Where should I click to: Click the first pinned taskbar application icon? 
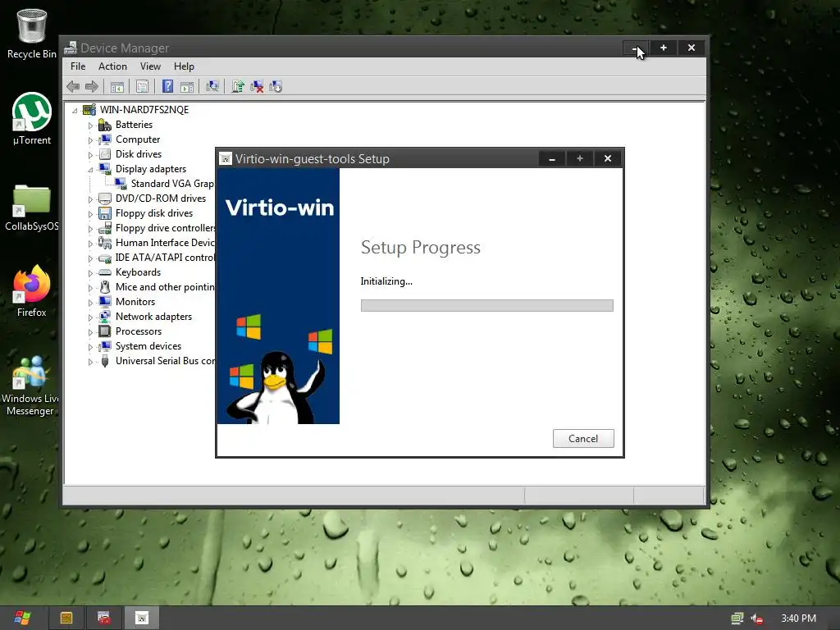pyautogui.click(x=66, y=618)
